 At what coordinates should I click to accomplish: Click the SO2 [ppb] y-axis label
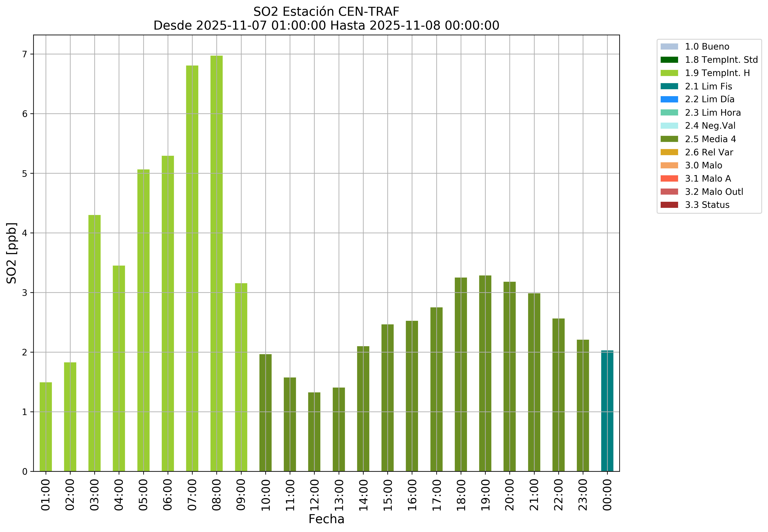click(x=12, y=253)
